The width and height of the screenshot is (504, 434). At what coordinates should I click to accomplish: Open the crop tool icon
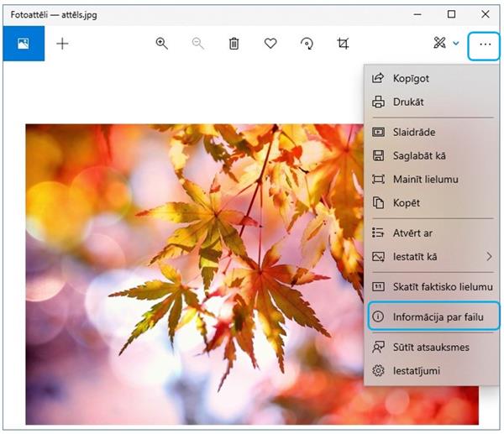tap(343, 44)
